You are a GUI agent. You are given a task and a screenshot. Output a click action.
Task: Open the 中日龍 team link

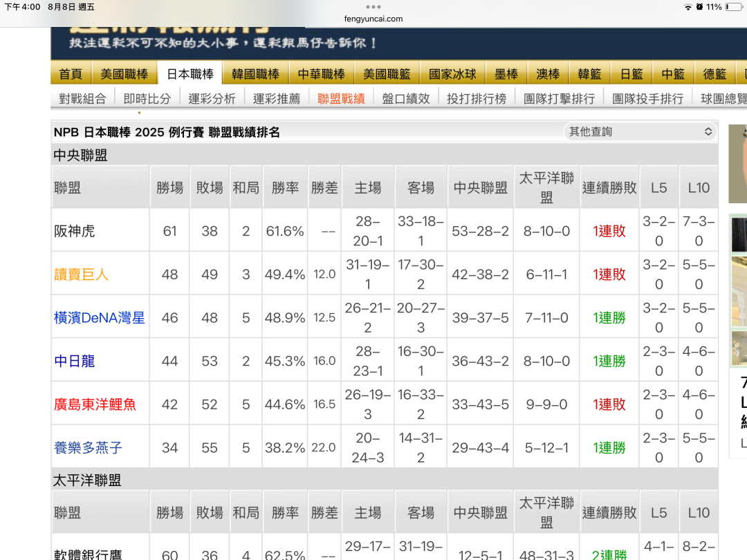pyautogui.click(x=74, y=361)
